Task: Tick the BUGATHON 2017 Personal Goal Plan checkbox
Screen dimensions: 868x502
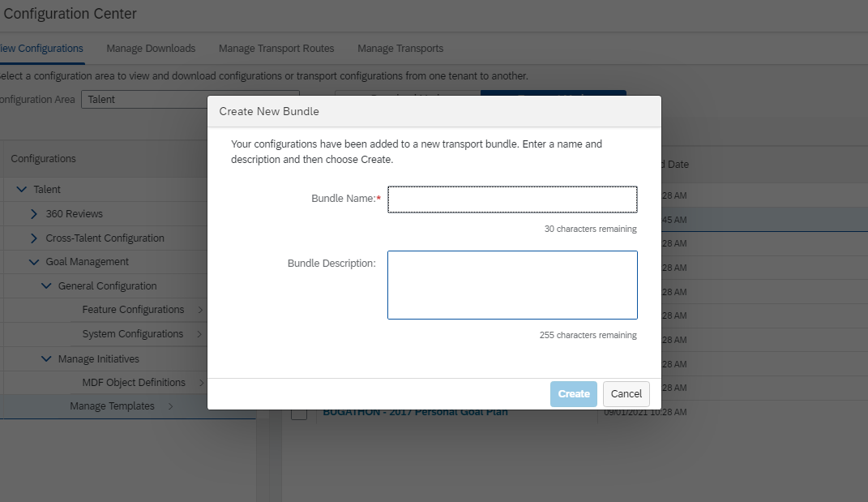Action: [299, 413]
